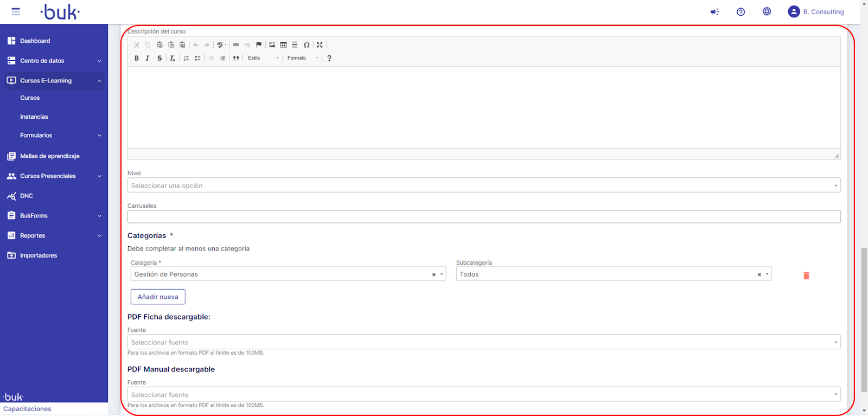Click the Cut scissors icon in editor
The image size is (868, 416).
click(x=137, y=45)
